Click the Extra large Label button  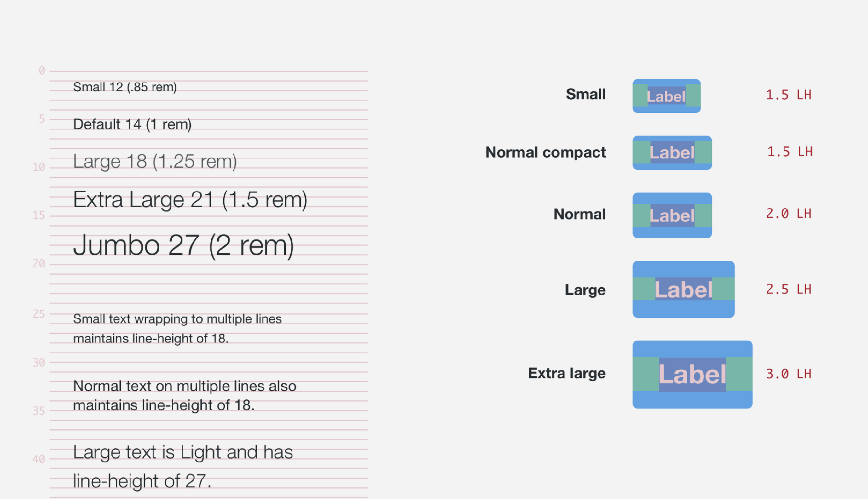692,374
